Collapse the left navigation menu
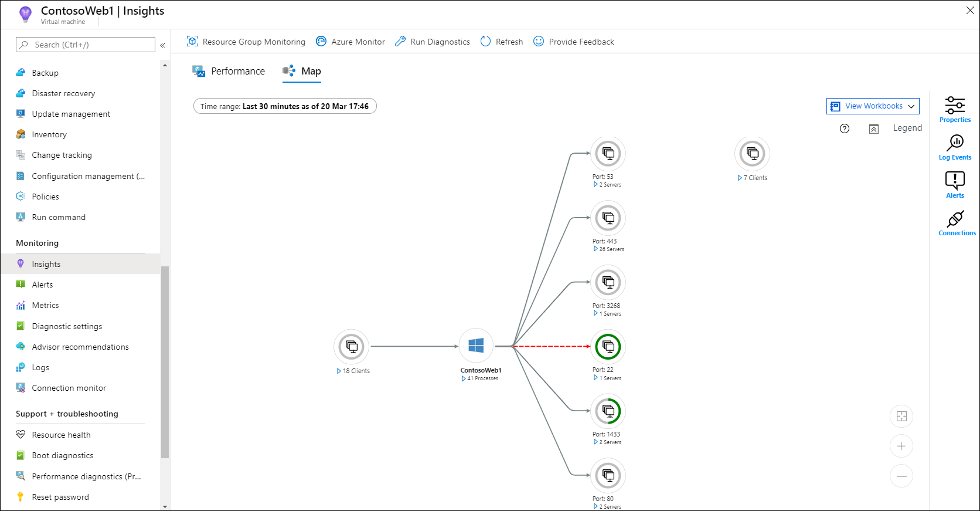980x511 pixels. pos(163,45)
